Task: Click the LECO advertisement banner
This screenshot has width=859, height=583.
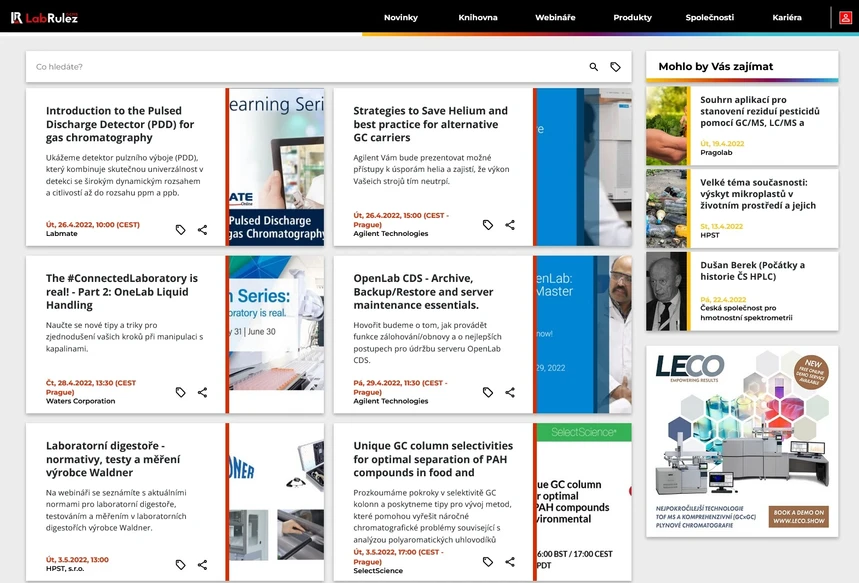Action: 742,441
